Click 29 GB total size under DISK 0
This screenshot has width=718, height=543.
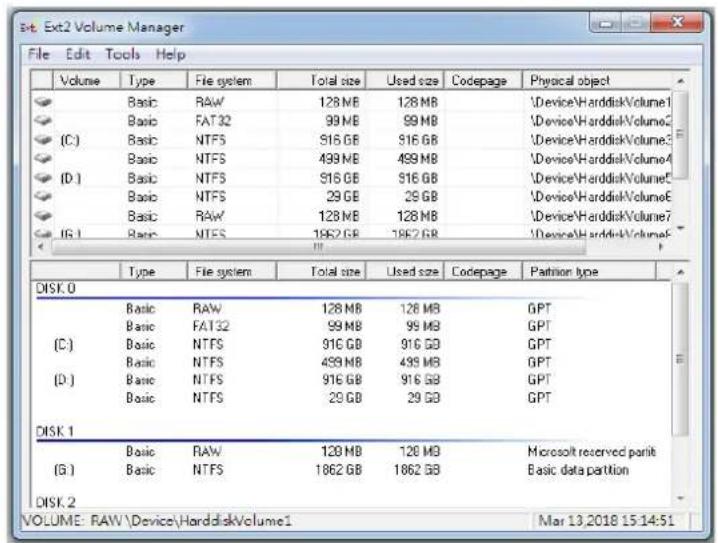[345, 397]
